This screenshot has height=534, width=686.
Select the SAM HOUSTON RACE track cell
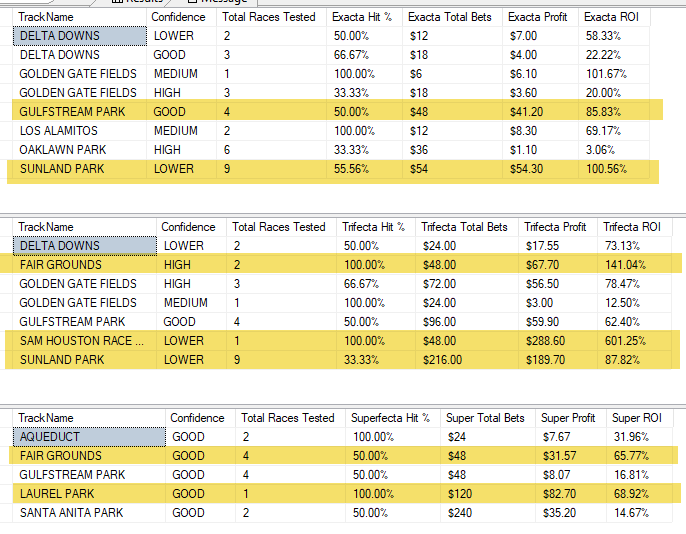coord(83,341)
